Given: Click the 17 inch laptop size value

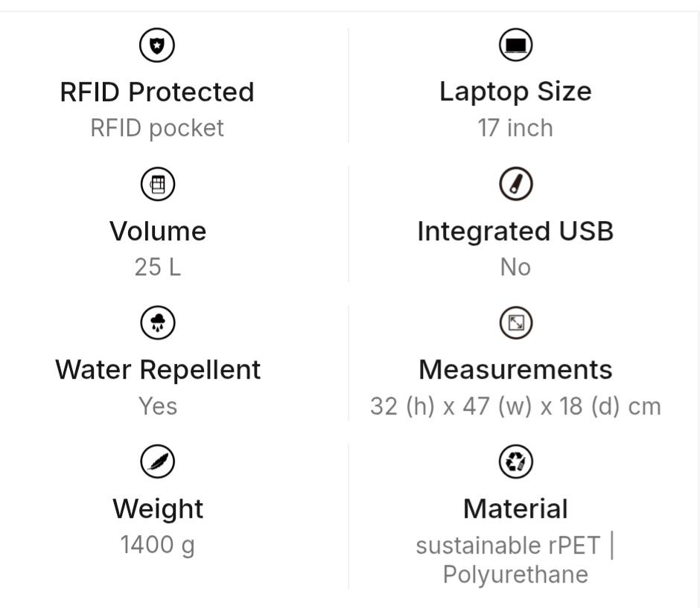Looking at the screenshot, I should 515,128.
